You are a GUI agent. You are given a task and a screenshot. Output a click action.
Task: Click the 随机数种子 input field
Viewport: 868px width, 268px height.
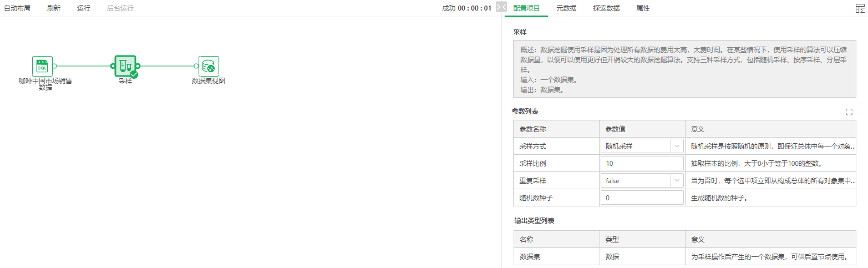pos(642,198)
